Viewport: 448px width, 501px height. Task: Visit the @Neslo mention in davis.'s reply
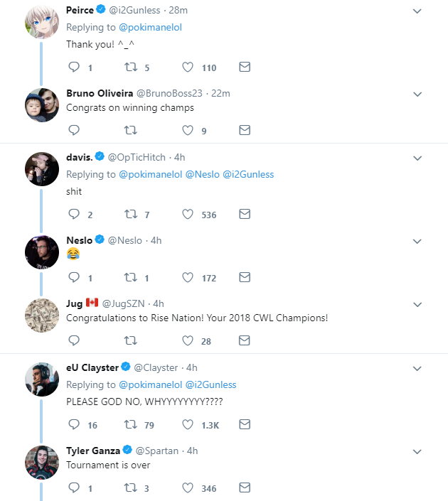pos(201,174)
